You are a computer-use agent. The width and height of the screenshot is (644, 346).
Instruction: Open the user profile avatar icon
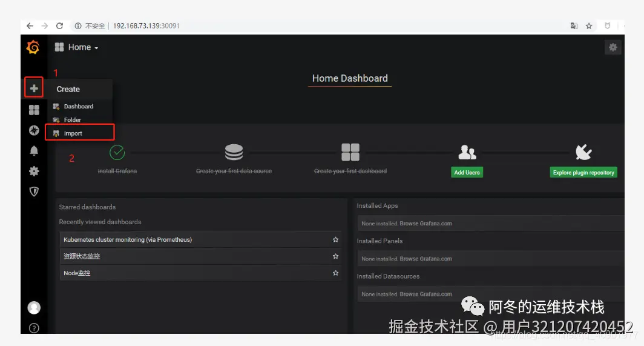(34, 307)
